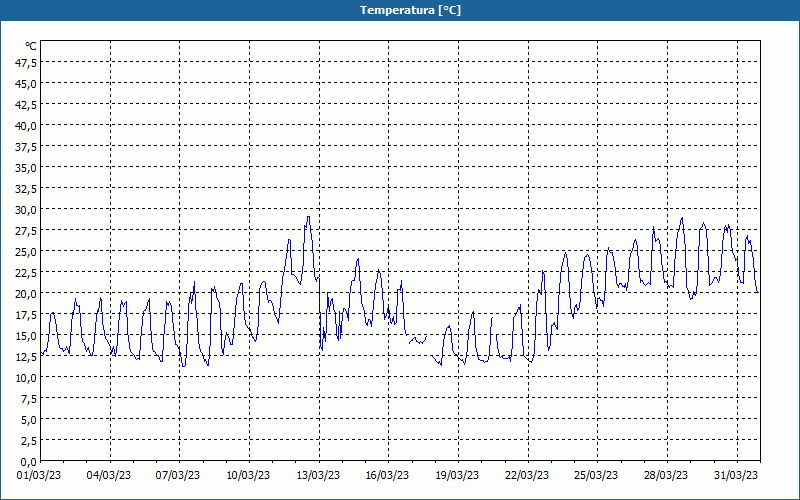The width and height of the screenshot is (800, 500).
Task: Click the 13/03/23 date label
Action: click(x=318, y=476)
